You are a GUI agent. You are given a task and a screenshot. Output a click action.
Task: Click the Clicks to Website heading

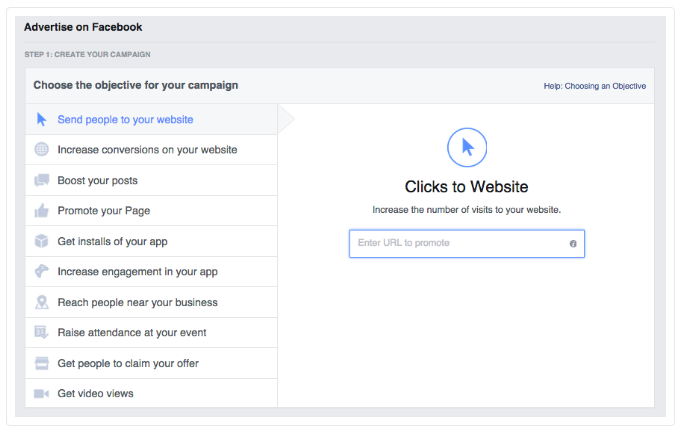[x=466, y=187]
